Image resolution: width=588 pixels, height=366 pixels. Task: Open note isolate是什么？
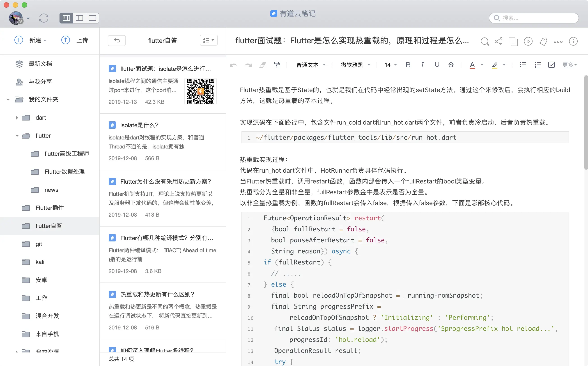163,142
